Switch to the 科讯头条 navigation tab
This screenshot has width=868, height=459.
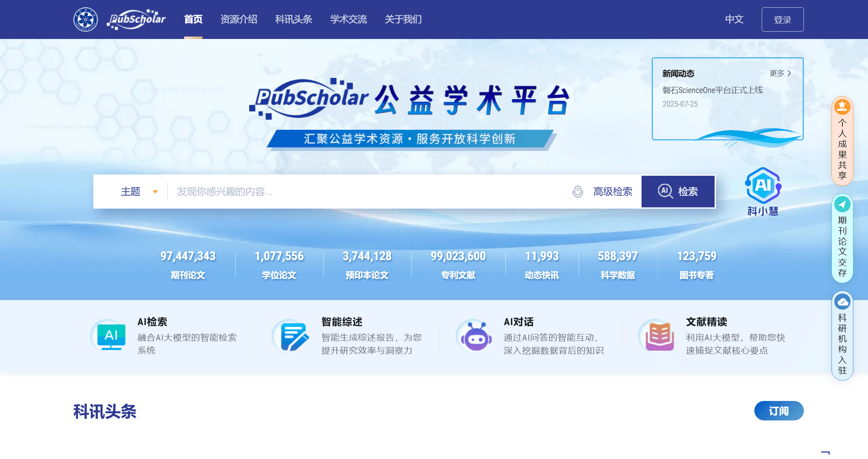tap(293, 19)
